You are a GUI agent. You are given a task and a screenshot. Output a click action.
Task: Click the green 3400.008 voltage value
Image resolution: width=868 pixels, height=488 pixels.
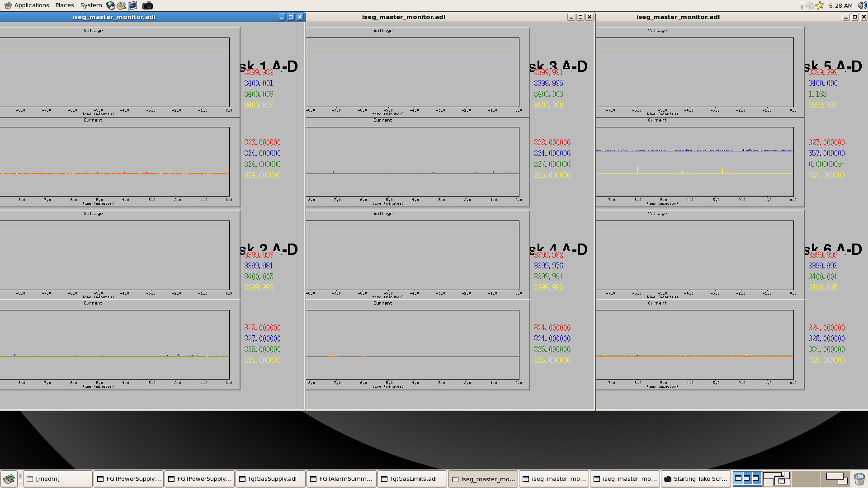click(x=259, y=94)
